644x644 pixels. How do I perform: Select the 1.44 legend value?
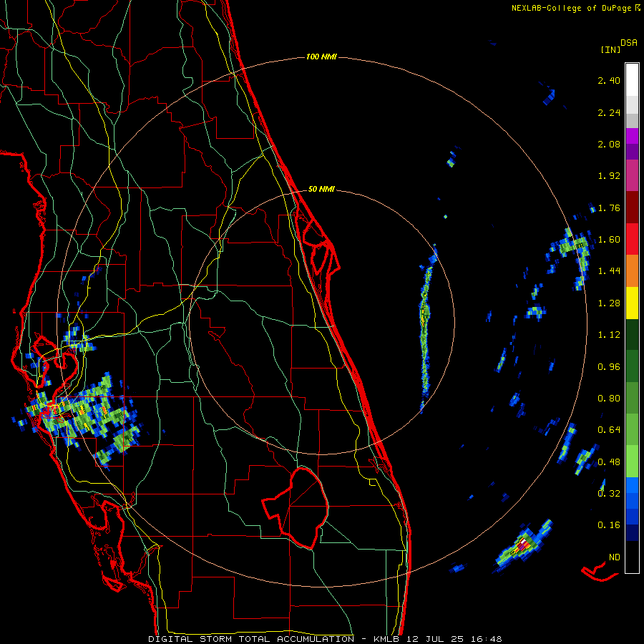click(x=609, y=271)
